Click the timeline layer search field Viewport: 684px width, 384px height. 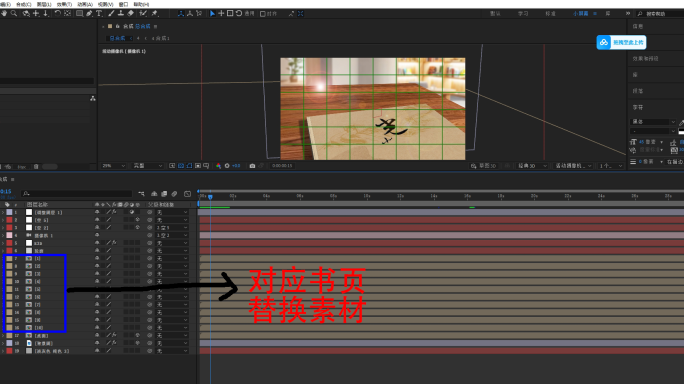point(77,193)
